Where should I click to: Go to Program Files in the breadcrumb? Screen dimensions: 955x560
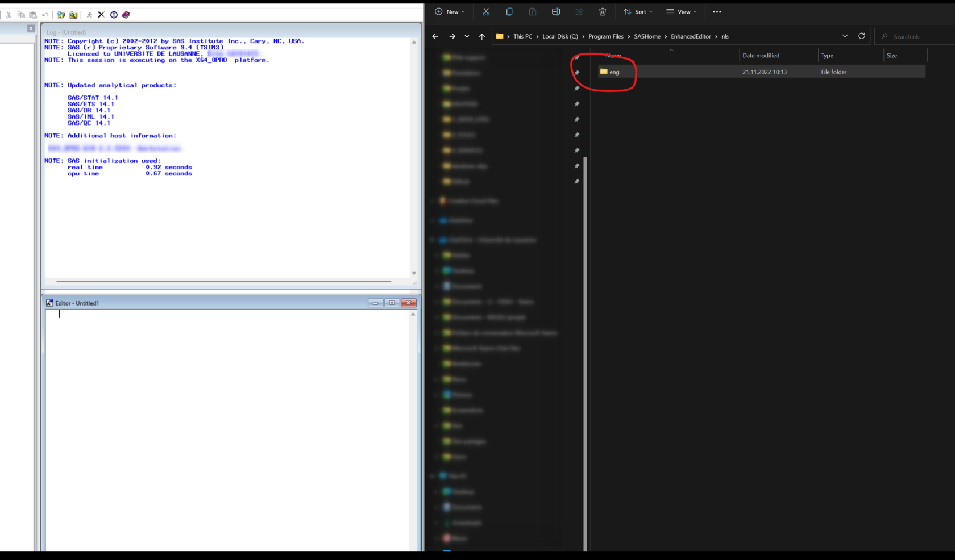click(x=605, y=36)
